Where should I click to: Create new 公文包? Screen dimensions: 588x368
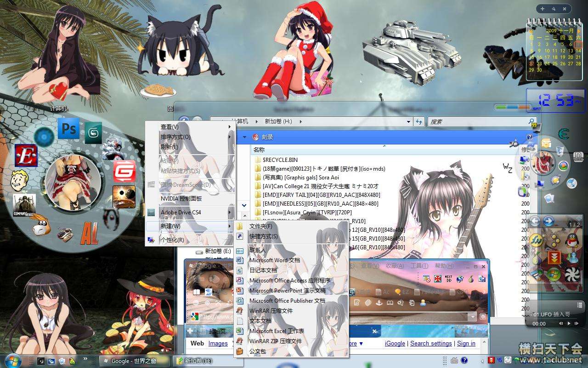tap(291, 351)
